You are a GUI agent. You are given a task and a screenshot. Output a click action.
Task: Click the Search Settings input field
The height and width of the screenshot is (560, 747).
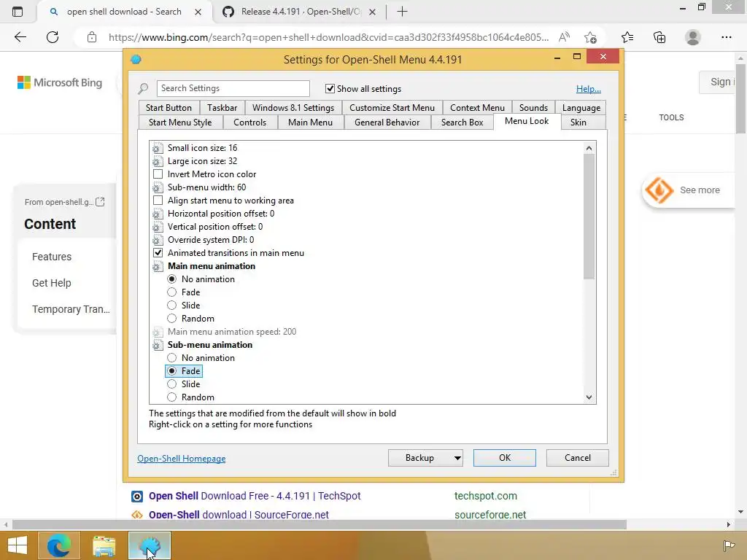[x=233, y=88]
